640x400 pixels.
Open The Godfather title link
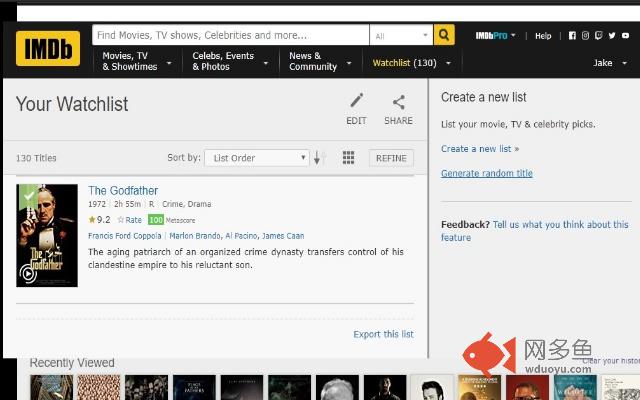point(123,191)
